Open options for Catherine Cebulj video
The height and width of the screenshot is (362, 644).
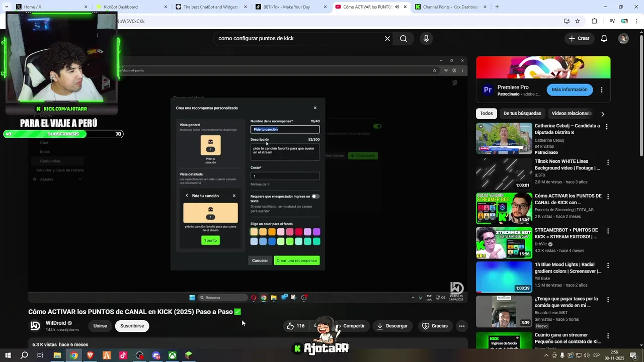pos(606,127)
